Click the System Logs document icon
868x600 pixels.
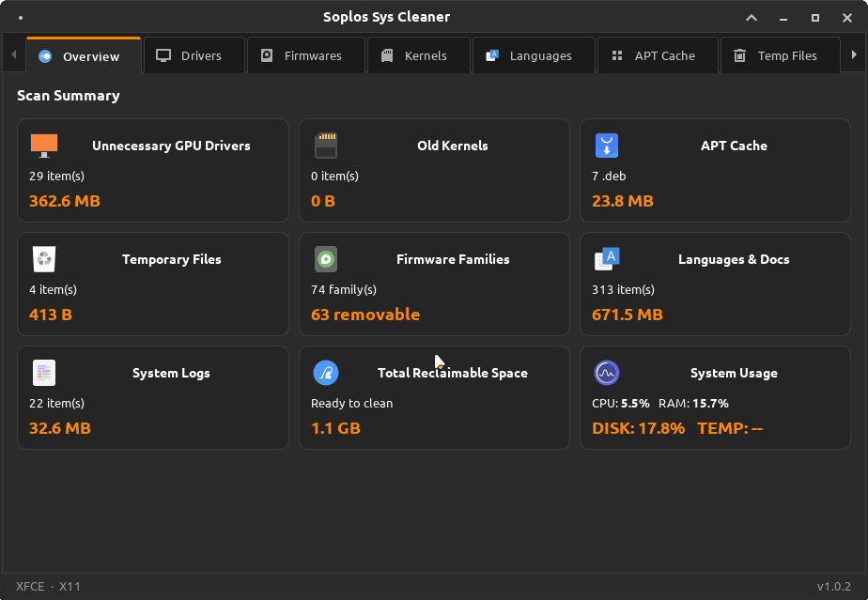point(44,373)
